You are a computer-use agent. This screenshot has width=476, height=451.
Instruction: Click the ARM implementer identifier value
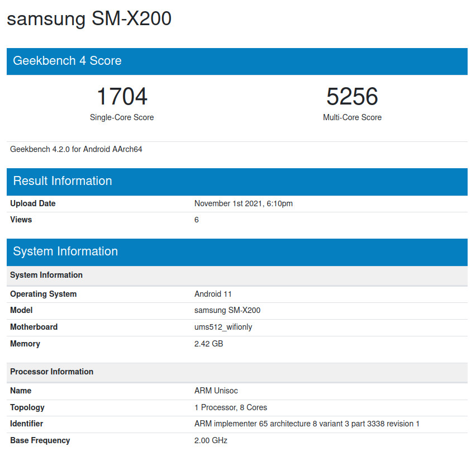pos(307,424)
